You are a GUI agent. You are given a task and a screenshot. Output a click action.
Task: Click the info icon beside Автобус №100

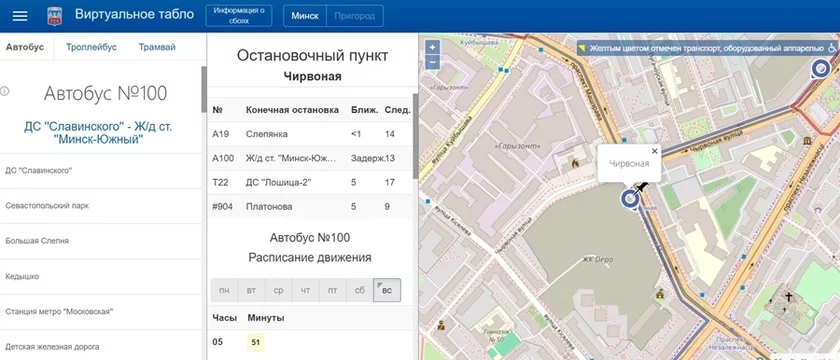tap(5, 91)
